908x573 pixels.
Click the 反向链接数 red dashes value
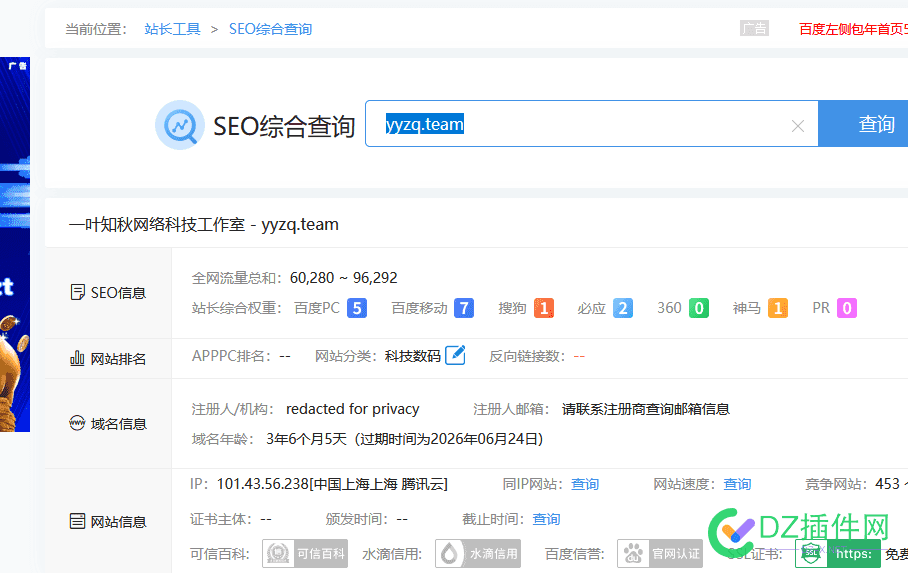579,356
